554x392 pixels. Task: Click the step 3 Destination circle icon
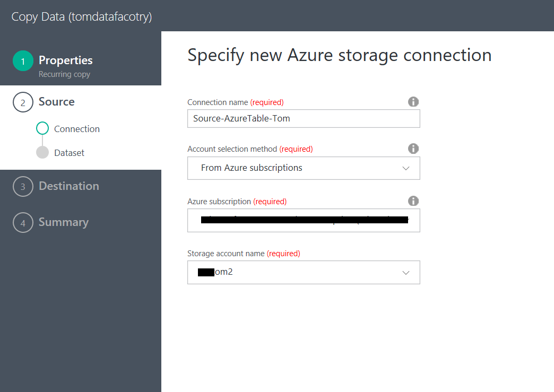point(23,187)
